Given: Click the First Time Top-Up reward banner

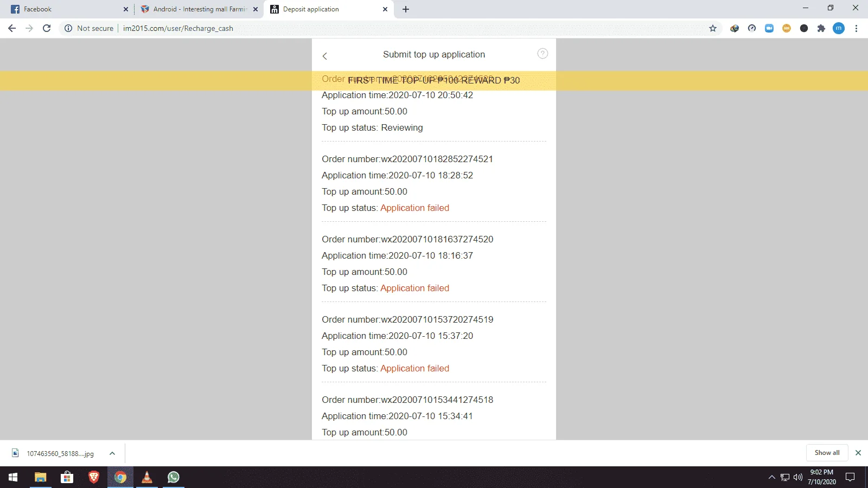Looking at the screenshot, I should pos(434,80).
